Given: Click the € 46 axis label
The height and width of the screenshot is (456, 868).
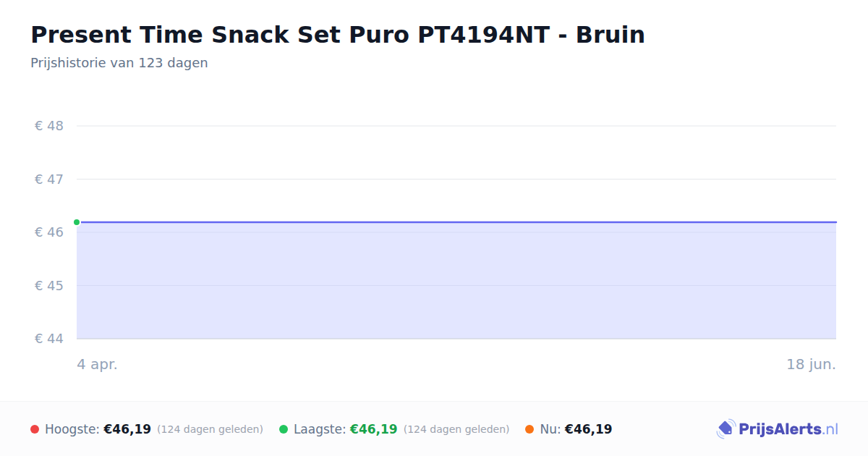Looking at the screenshot, I should 49,232.
